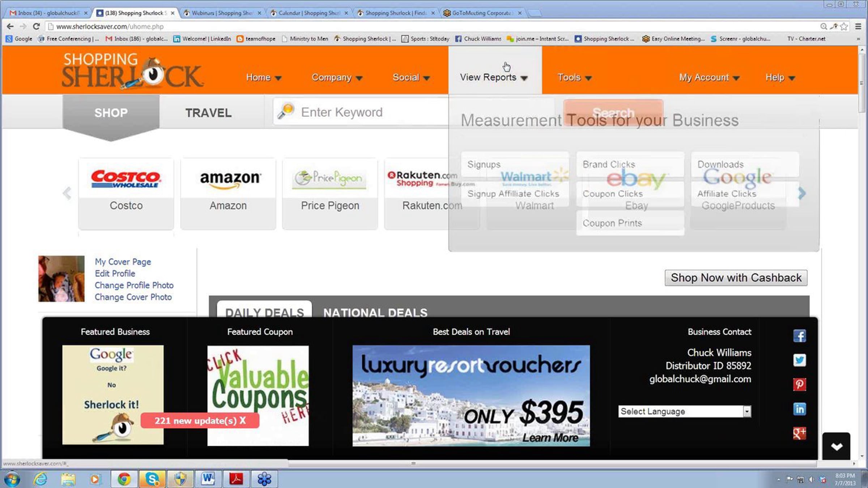Click Change Profile Photo link

pos(134,285)
